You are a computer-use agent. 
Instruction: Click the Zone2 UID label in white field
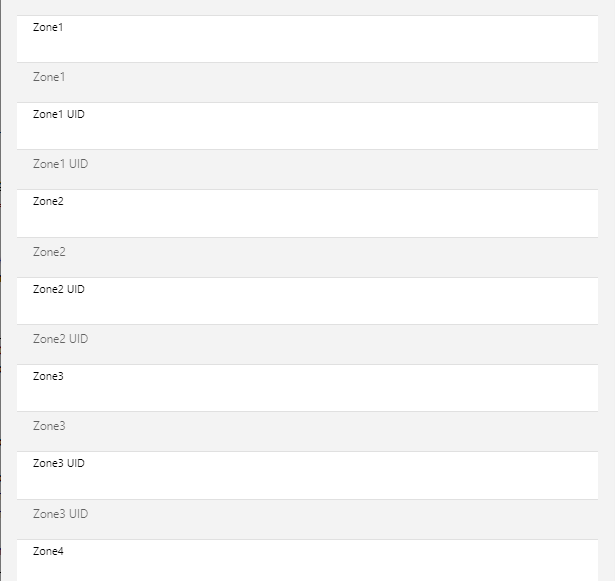pos(59,289)
